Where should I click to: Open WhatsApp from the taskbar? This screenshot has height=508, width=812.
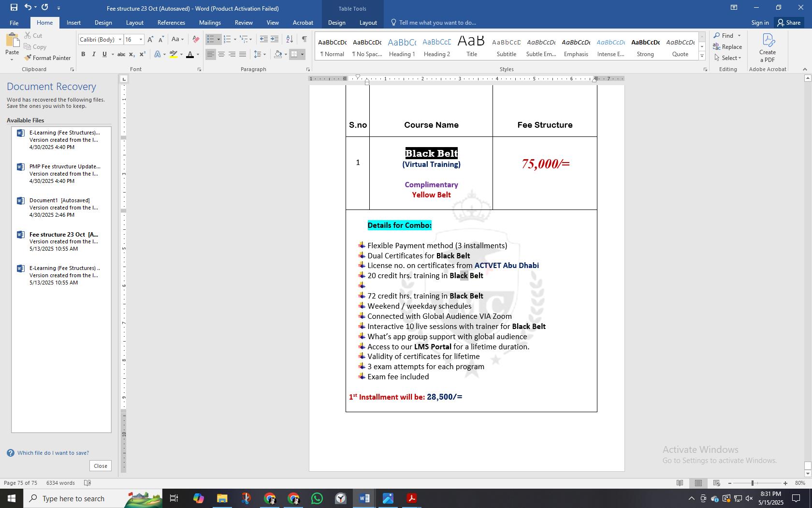point(317,498)
